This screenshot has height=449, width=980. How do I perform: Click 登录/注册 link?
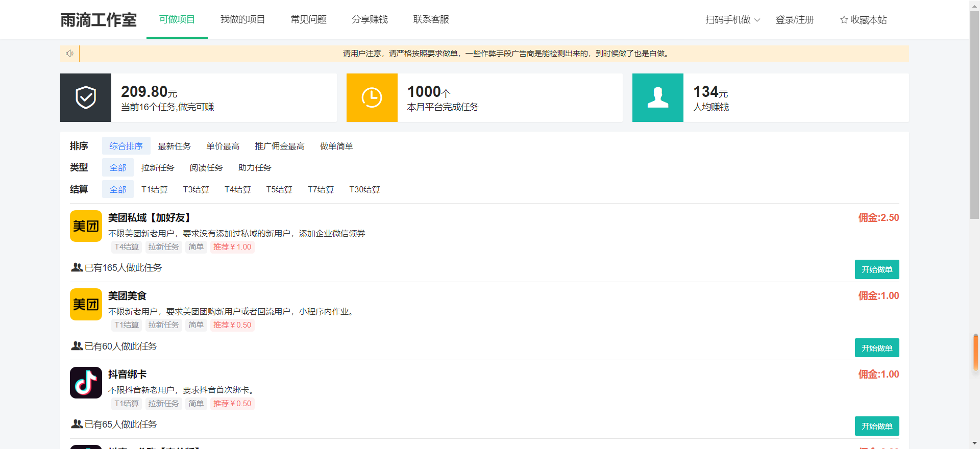pos(795,20)
